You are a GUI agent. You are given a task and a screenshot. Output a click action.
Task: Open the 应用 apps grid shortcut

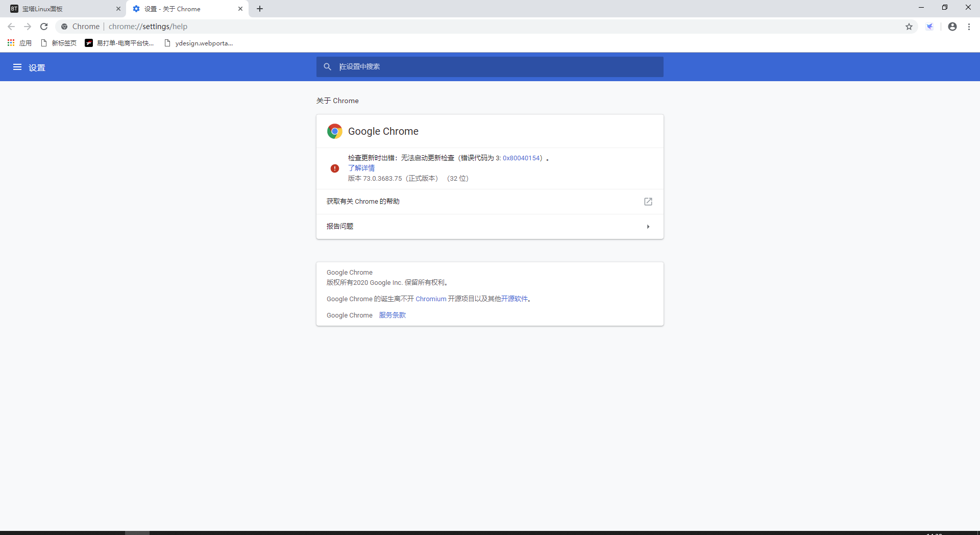(19, 43)
